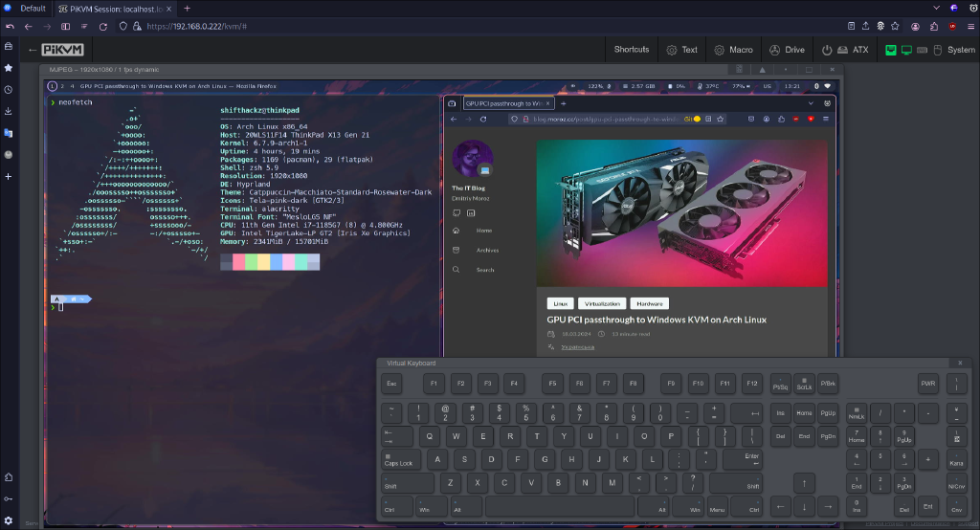This screenshot has height=530, width=980.
Task: Open Home link in remote blog sidebar
Action: (483, 231)
